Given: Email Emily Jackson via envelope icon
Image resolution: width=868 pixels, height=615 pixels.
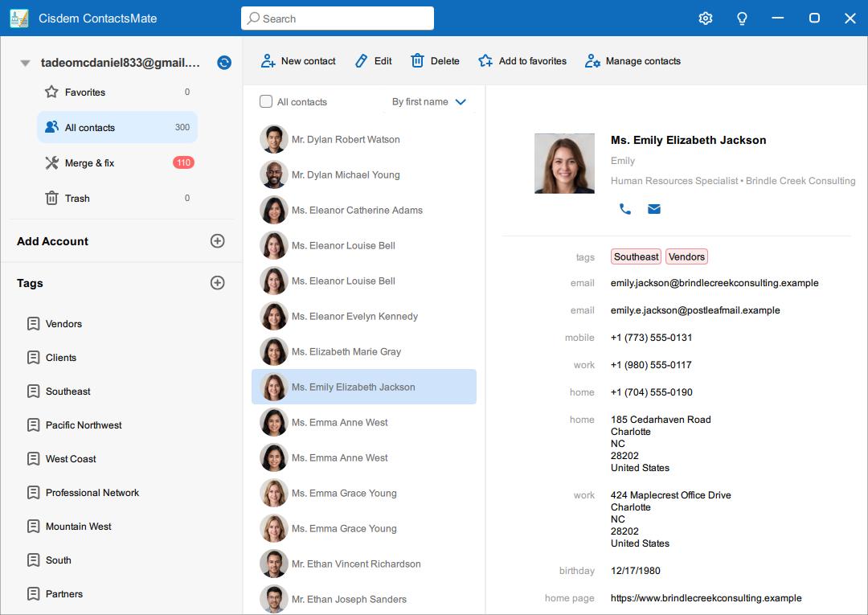Looking at the screenshot, I should point(653,209).
